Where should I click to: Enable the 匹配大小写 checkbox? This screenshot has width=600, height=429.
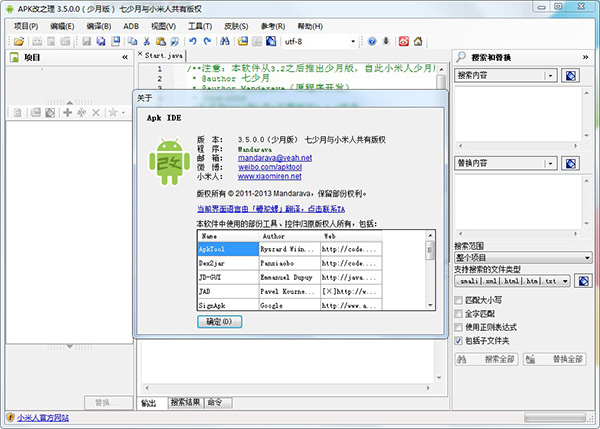pos(458,300)
